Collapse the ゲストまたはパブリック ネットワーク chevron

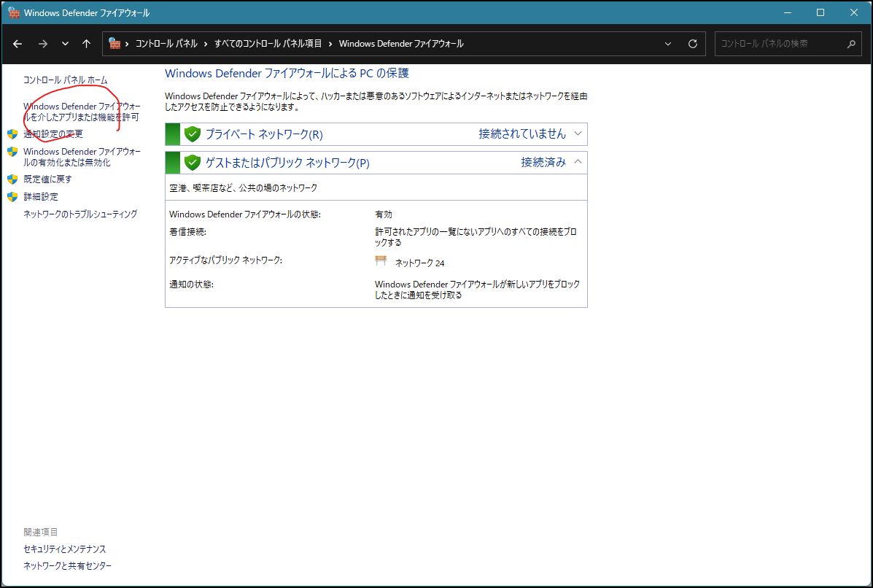[578, 162]
